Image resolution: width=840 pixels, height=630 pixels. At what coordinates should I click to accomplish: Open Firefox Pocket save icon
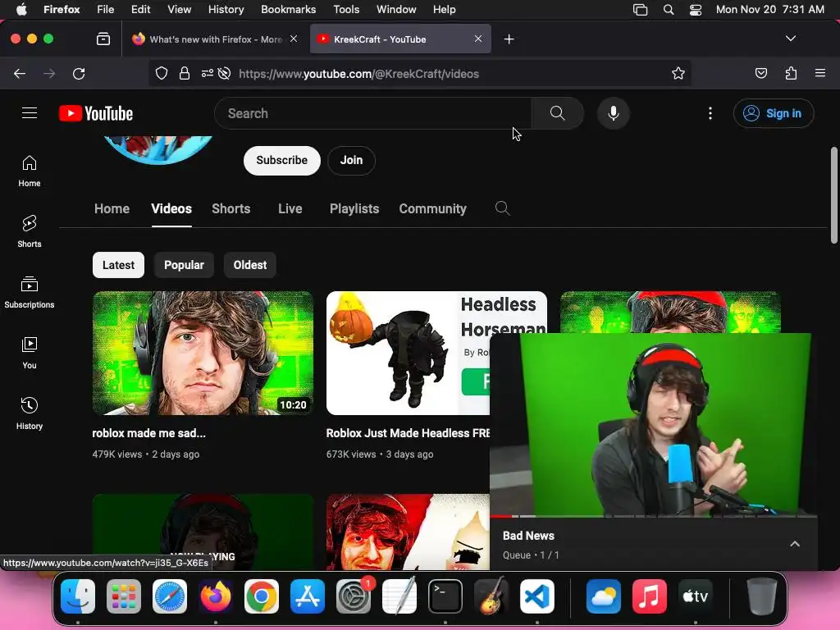tap(760, 73)
